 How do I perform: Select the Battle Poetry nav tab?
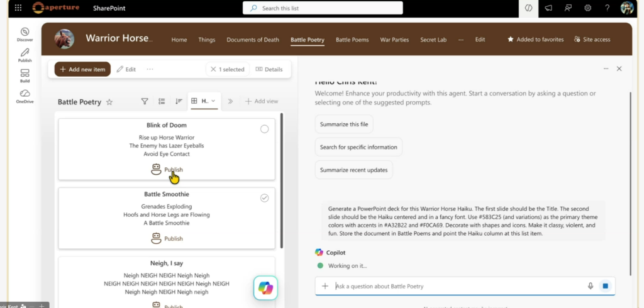pos(307,40)
